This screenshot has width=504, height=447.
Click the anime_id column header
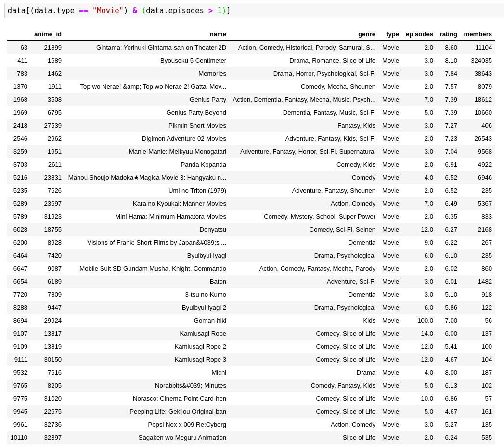tap(48, 34)
